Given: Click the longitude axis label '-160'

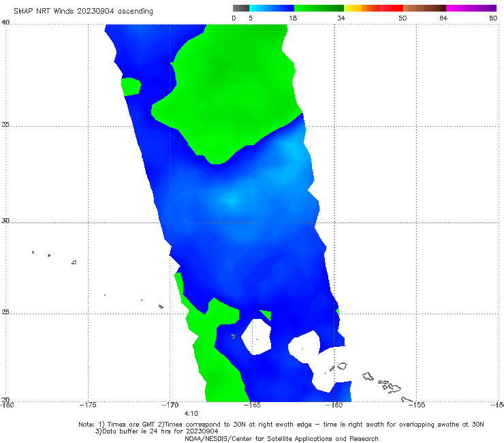Looking at the screenshot, I should coord(334,405).
